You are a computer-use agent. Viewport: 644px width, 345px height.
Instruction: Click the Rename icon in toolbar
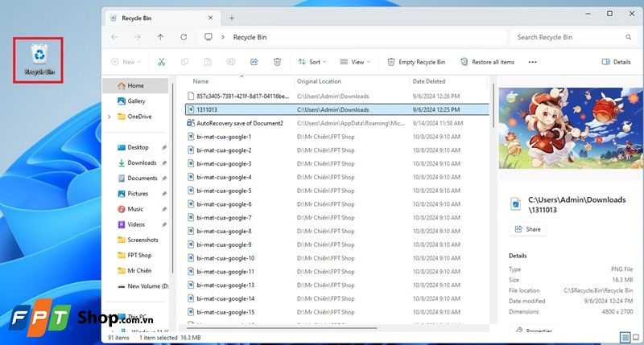point(231,62)
